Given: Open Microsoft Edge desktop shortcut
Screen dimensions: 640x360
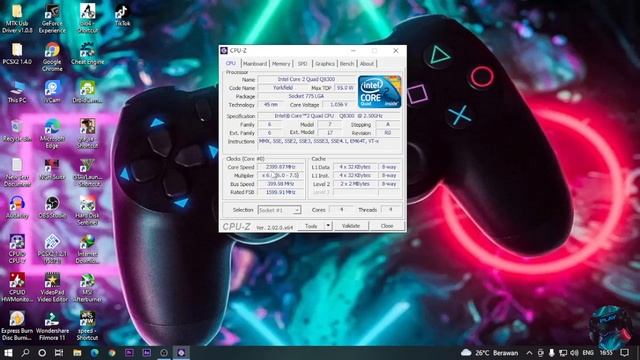Looking at the screenshot, I should pos(52,133).
